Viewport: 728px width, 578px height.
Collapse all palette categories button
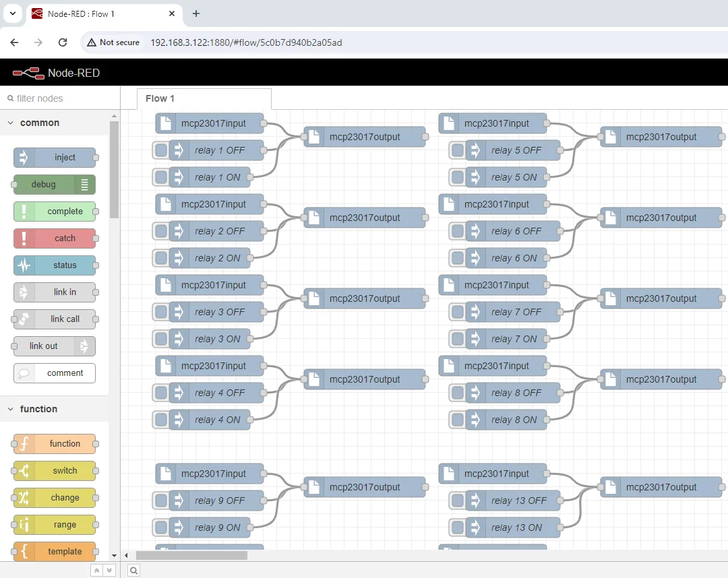tap(97, 571)
